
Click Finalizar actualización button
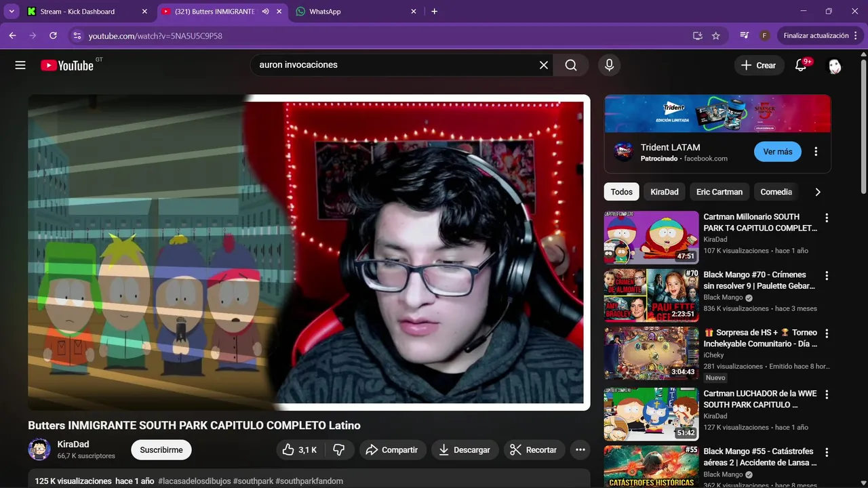tap(819, 35)
